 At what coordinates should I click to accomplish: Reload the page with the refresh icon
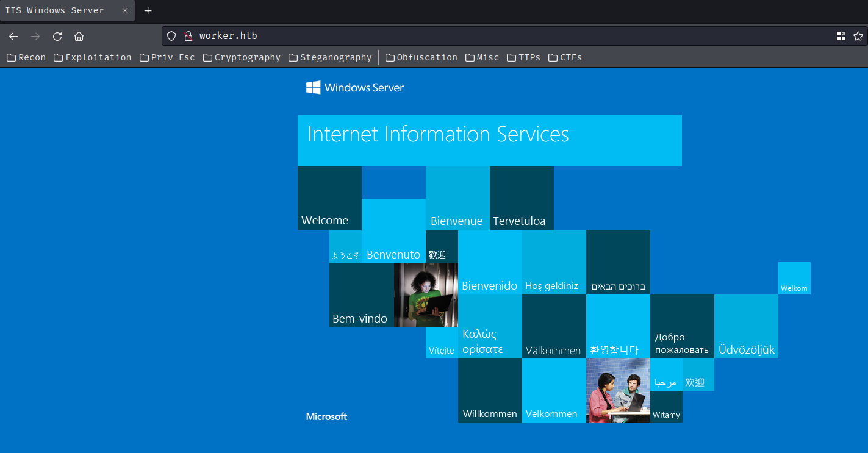[57, 36]
